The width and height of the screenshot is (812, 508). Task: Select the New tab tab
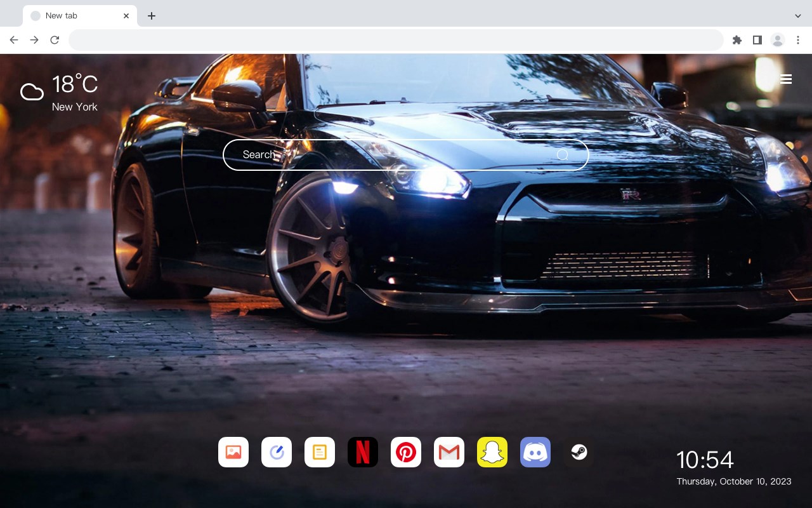80,16
